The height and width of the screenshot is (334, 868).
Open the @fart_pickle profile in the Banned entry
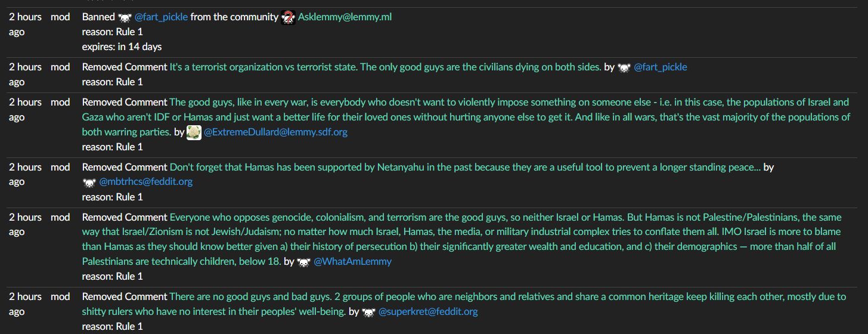(161, 17)
